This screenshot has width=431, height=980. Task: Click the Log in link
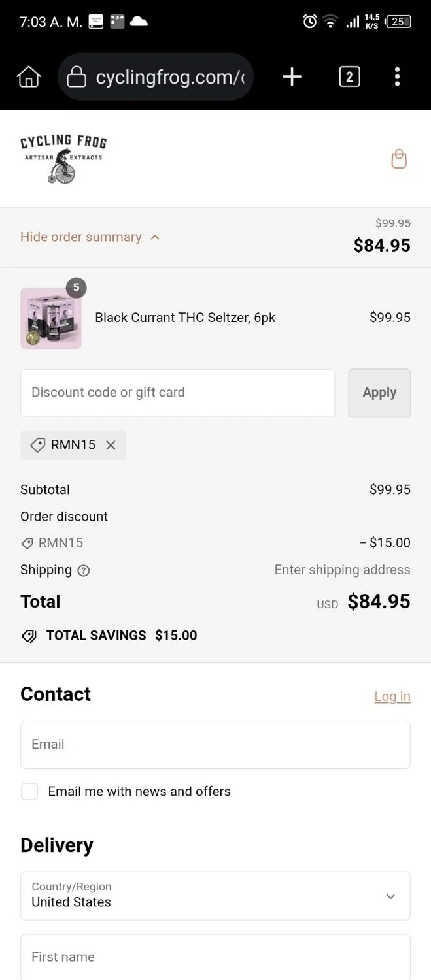pyautogui.click(x=392, y=696)
